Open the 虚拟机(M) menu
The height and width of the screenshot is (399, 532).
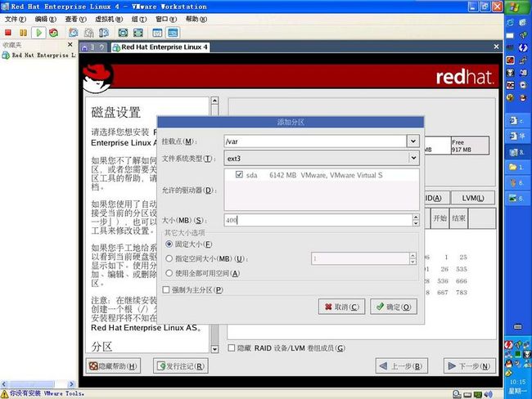(x=109, y=20)
